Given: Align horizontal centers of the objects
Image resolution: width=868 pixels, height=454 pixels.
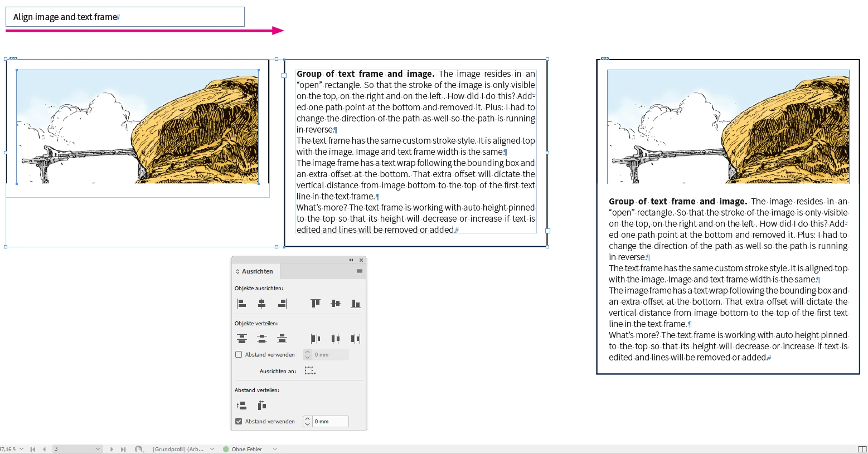Looking at the screenshot, I should click(x=261, y=304).
